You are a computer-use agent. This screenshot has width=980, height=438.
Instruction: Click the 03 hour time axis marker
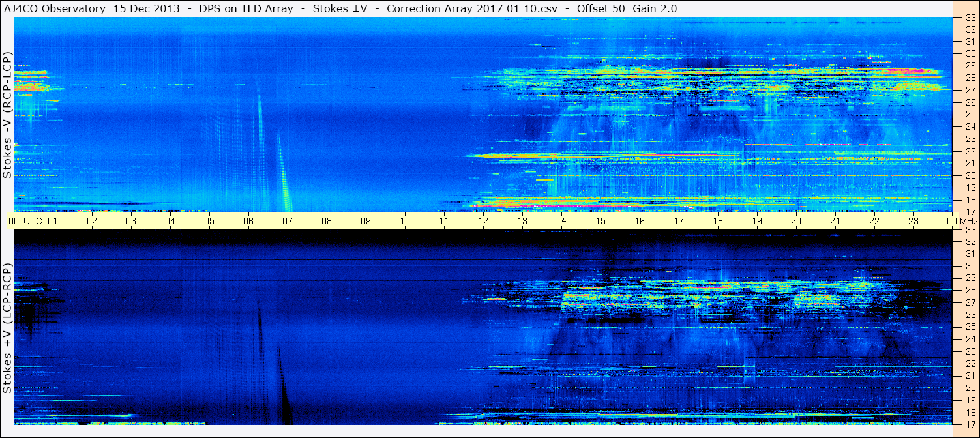tap(131, 221)
